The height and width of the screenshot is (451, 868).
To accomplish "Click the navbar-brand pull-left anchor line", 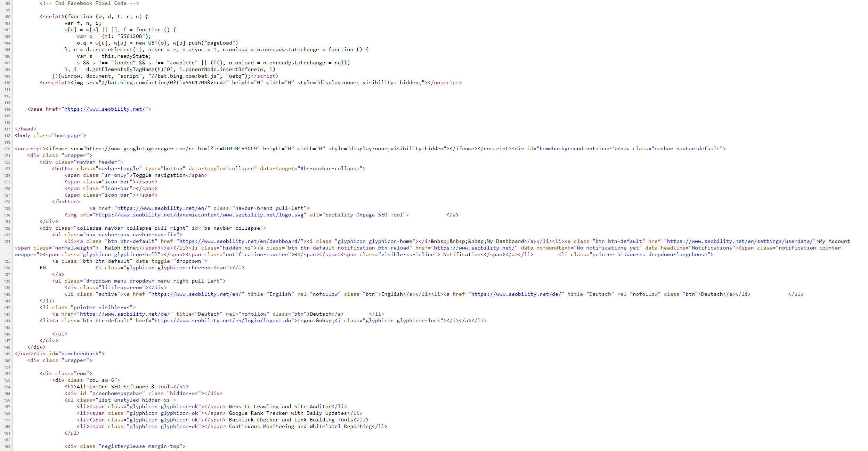I will click(200, 208).
